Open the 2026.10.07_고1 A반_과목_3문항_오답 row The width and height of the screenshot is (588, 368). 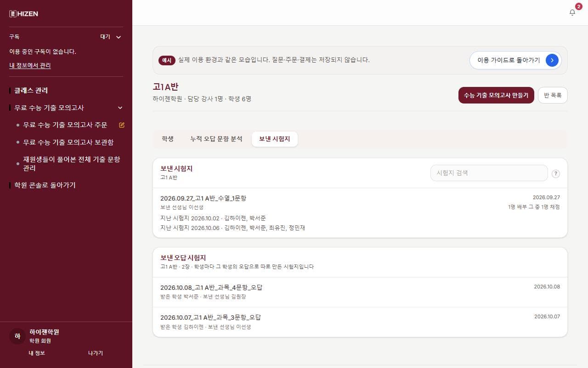(x=360, y=322)
